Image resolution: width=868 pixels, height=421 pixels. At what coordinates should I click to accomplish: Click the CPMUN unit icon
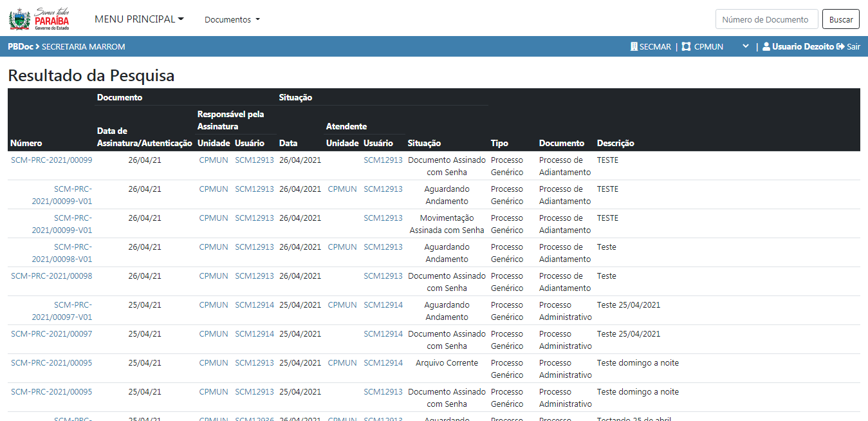tap(686, 47)
